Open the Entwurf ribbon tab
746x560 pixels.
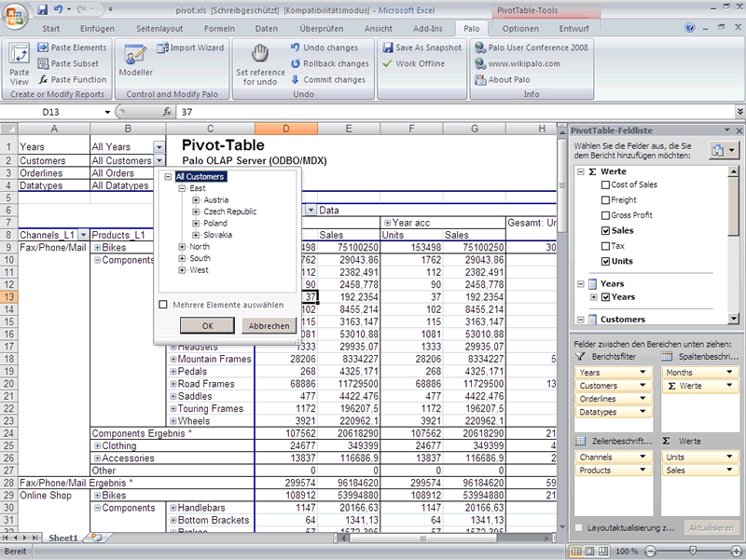tap(573, 28)
